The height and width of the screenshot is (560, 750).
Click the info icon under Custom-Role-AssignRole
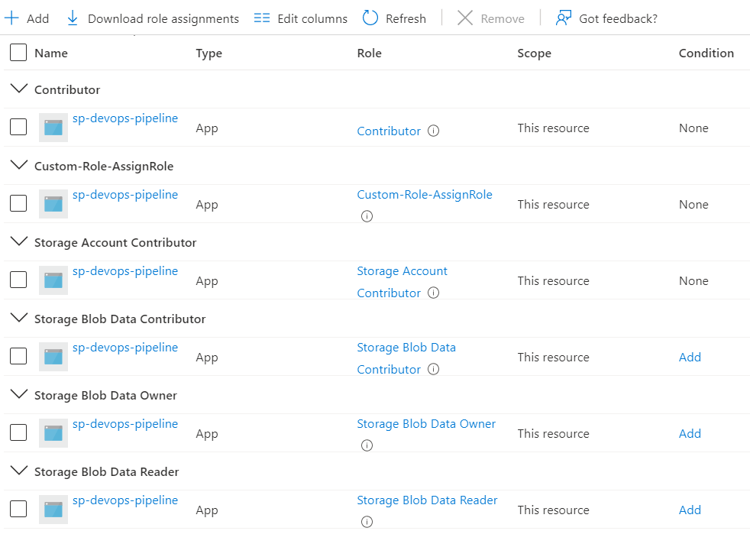[x=367, y=216]
